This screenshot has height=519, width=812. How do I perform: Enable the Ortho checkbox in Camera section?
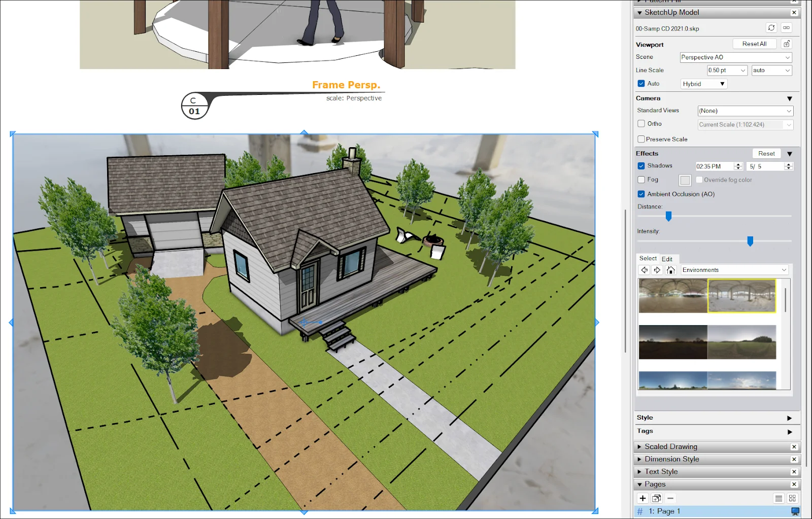pyautogui.click(x=641, y=124)
